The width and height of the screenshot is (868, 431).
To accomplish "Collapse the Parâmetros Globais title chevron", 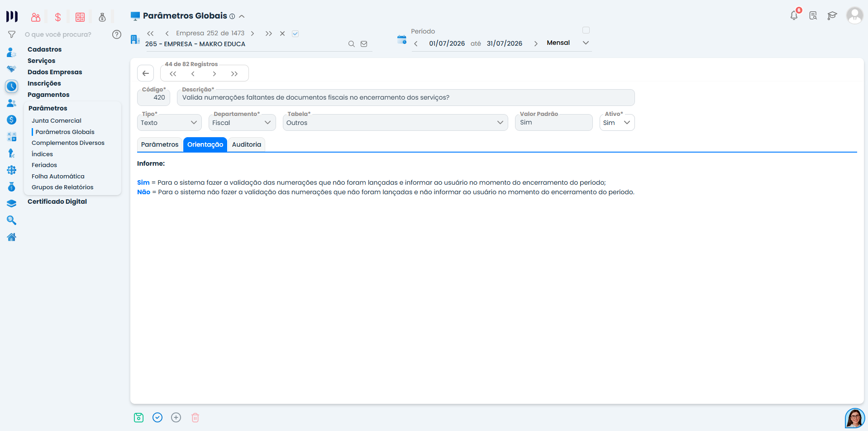I will 242,16.
